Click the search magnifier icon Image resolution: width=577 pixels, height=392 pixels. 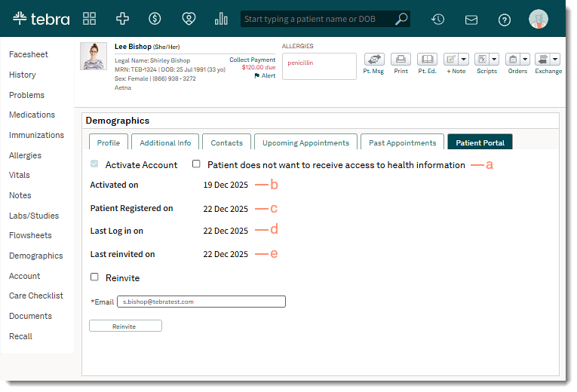coord(401,19)
